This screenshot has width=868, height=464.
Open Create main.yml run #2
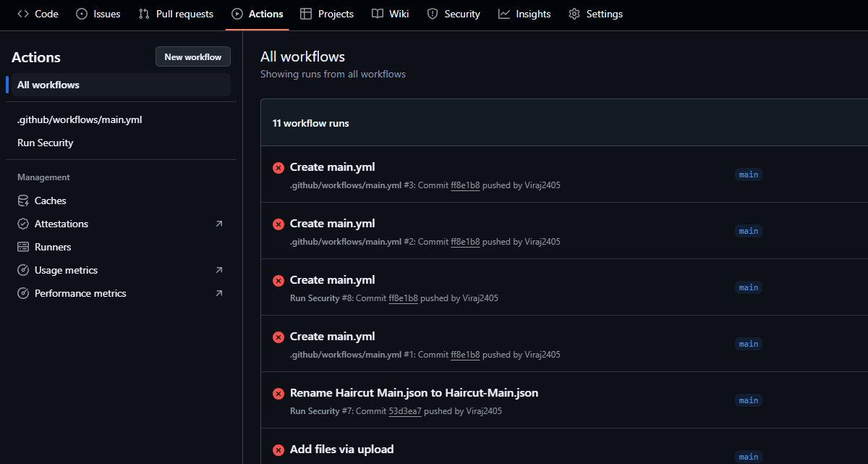coord(332,223)
